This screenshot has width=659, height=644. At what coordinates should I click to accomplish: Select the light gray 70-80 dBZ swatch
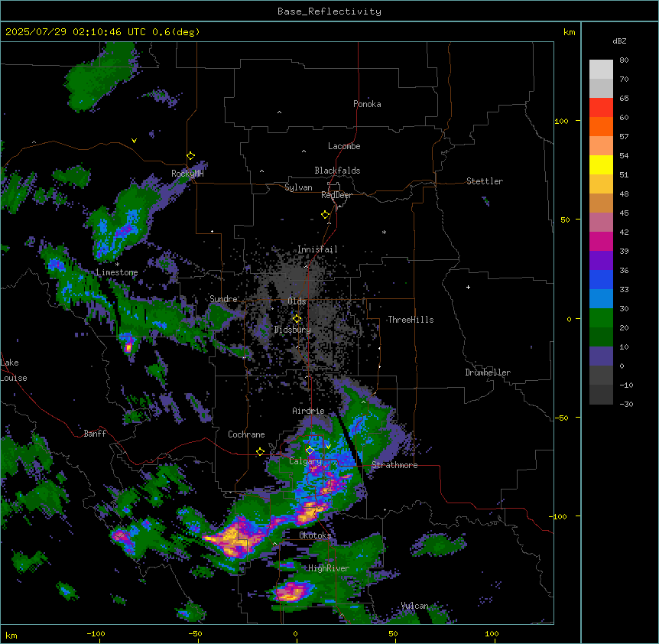click(x=601, y=70)
